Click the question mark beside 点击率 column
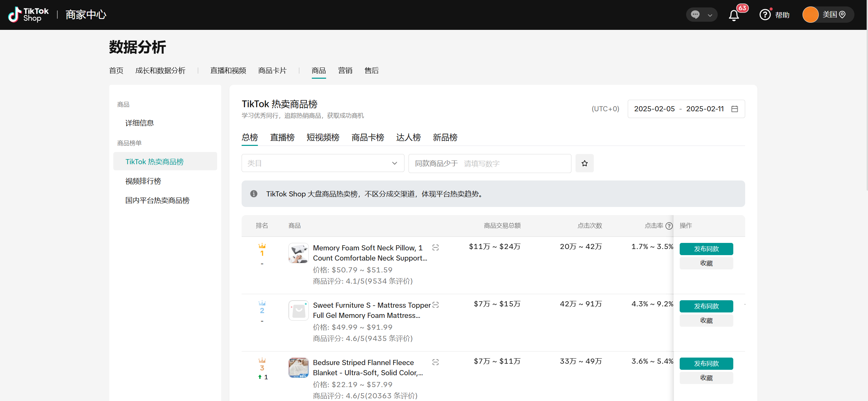Image resolution: width=868 pixels, height=401 pixels. point(669,226)
